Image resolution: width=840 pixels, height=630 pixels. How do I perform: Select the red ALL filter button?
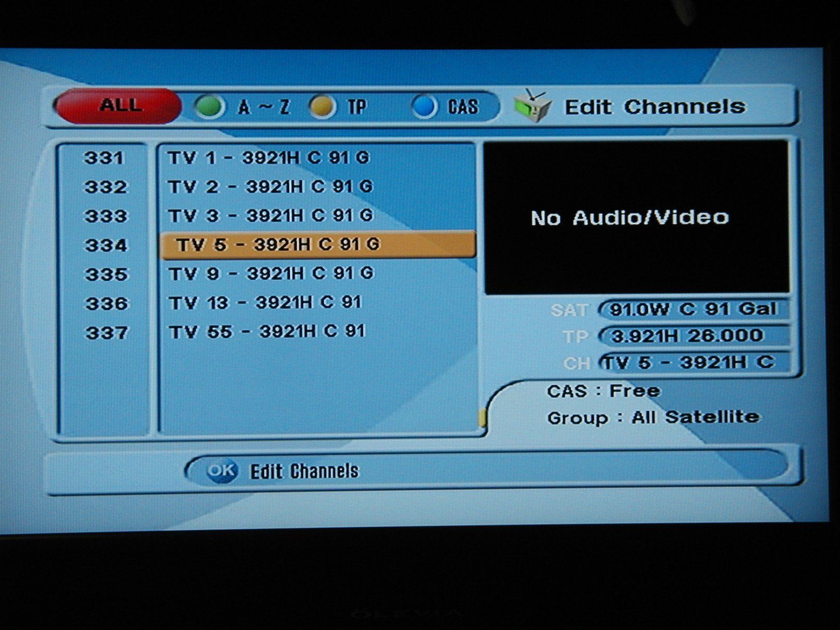(118, 106)
